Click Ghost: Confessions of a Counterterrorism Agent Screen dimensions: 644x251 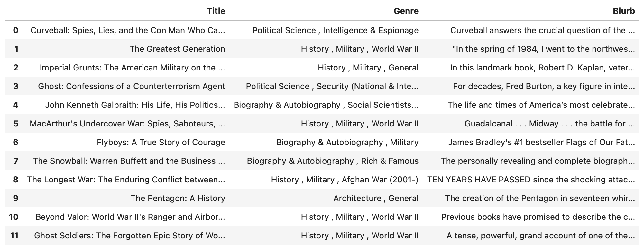coord(132,86)
